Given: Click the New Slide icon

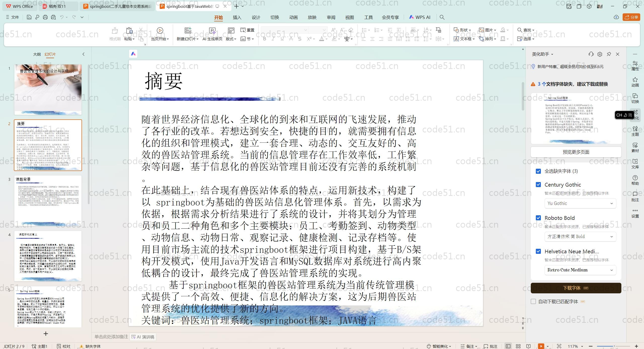Looking at the screenshot, I should click(188, 30).
